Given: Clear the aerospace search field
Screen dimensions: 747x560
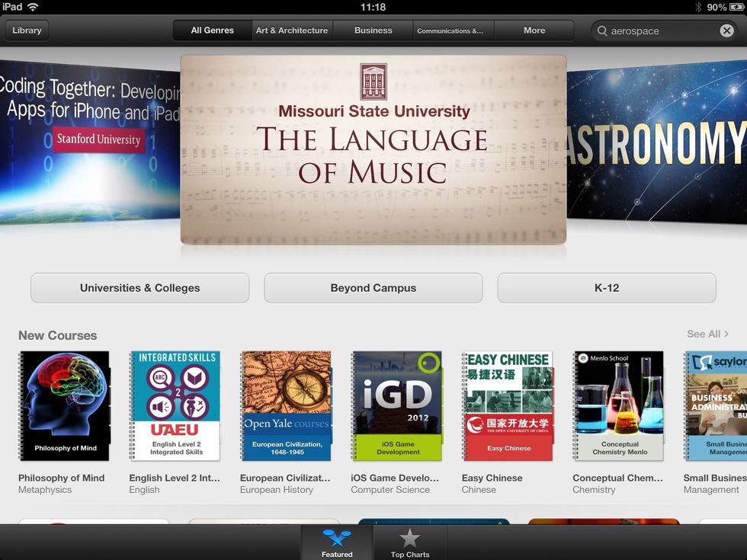Looking at the screenshot, I should (x=726, y=30).
